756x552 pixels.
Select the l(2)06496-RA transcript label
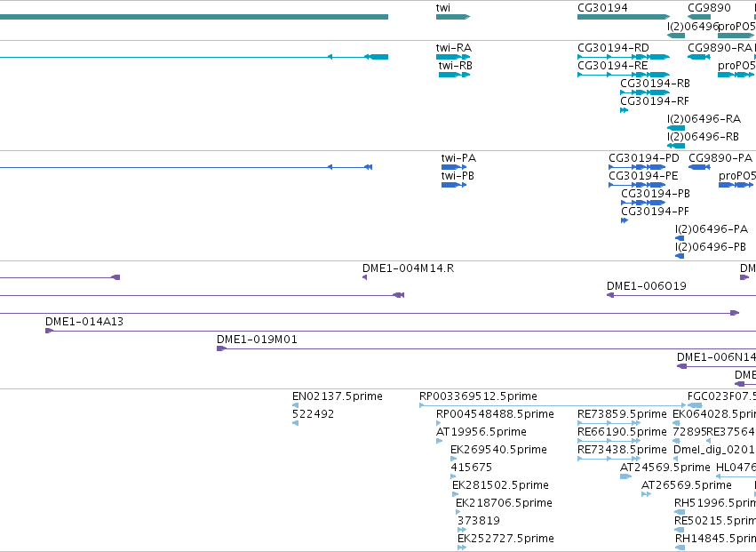pyautogui.click(x=704, y=119)
